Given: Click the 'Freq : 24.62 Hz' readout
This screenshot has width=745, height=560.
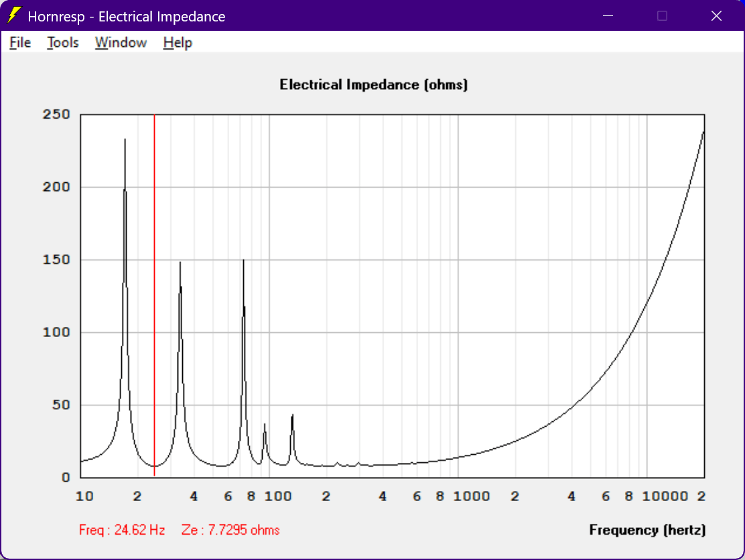Looking at the screenshot, I should click(122, 530).
